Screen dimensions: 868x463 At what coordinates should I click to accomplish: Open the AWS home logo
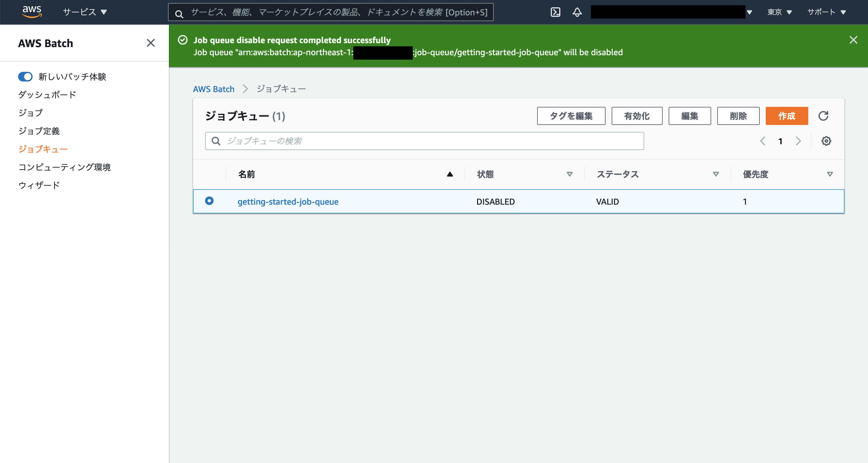[32, 12]
